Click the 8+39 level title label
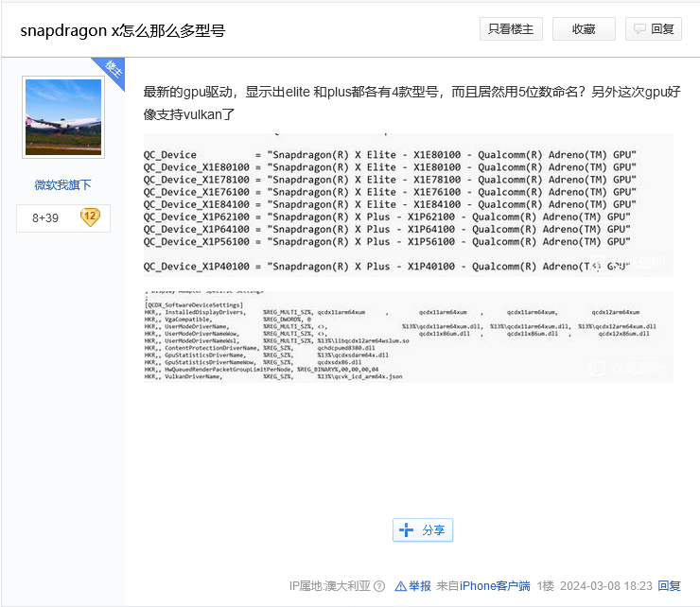700x607 pixels. coord(45,217)
